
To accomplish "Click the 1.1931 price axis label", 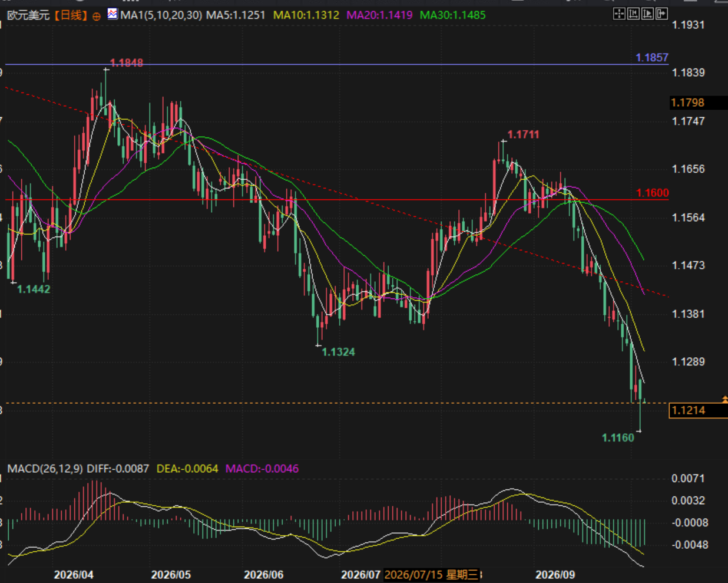I will [x=688, y=25].
